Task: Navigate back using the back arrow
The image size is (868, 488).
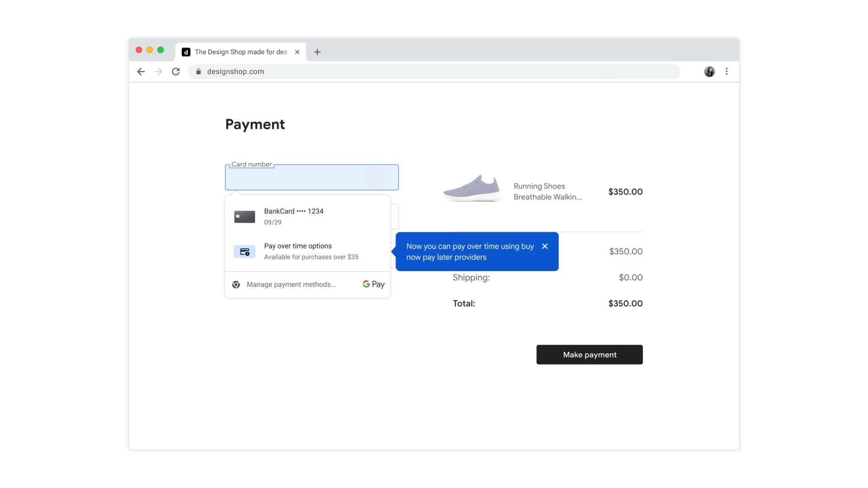Action: [141, 71]
